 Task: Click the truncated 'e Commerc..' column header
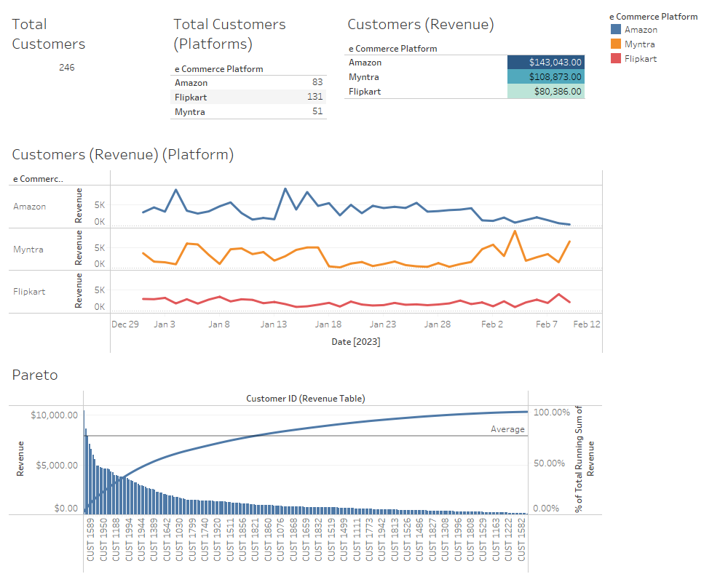[x=38, y=179]
